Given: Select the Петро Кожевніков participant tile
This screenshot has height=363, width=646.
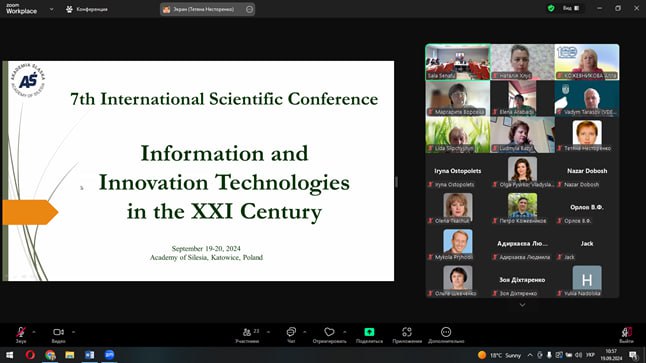Looking at the screenshot, I should point(522,207).
